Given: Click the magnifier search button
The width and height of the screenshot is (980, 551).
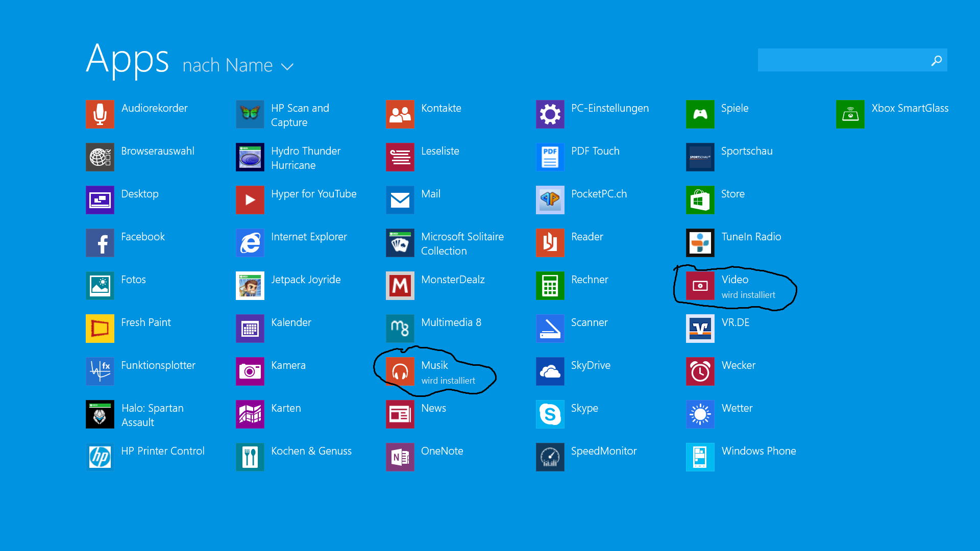Looking at the screenshot, I should [x=937, y=60].
